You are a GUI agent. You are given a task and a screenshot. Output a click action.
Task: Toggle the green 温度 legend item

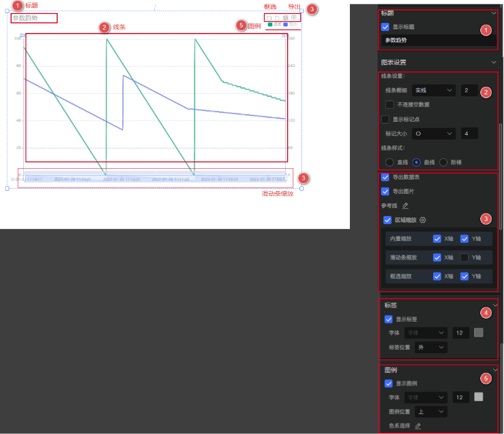click(x=275, y=24)
